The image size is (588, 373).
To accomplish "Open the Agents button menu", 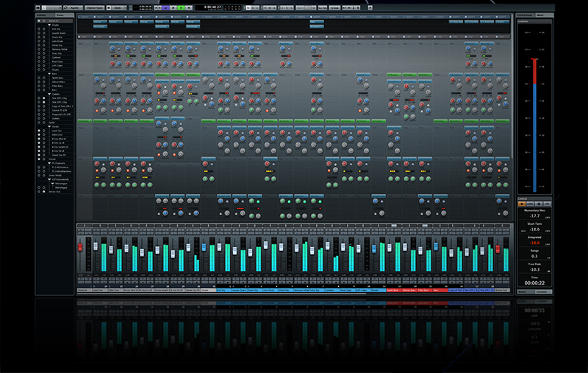I will 76,7.
